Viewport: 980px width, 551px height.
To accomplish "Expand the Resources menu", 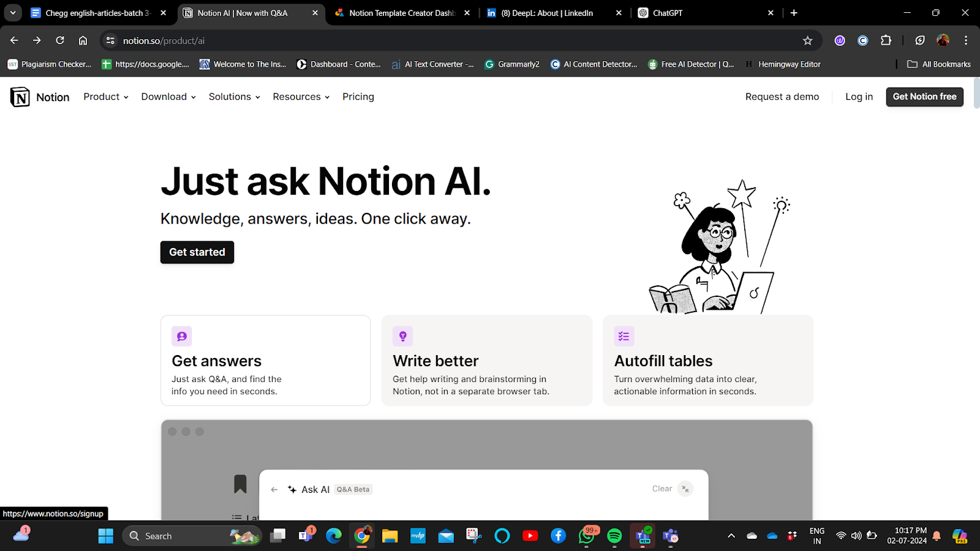I will pos(301,97).
